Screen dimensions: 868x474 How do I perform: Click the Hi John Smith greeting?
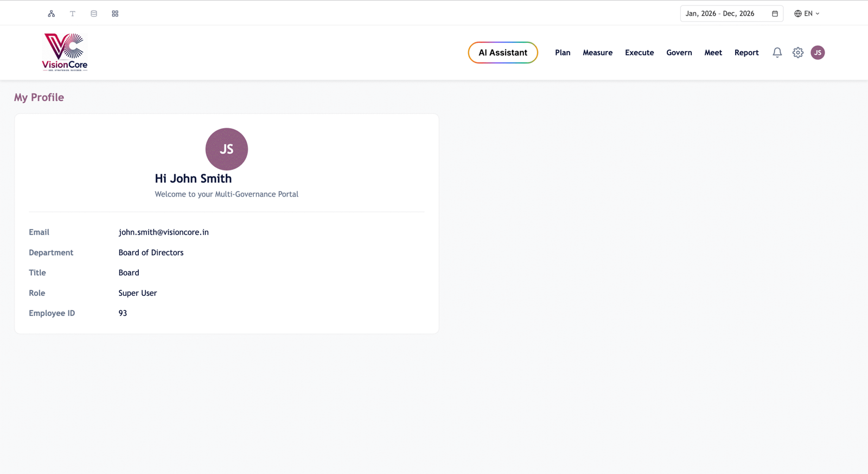pos(193,179)
